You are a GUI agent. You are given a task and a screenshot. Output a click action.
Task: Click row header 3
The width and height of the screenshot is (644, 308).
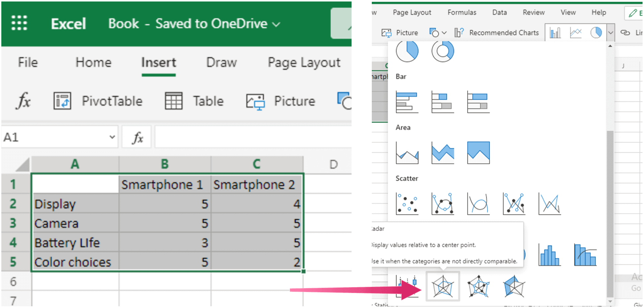point(13,223)
